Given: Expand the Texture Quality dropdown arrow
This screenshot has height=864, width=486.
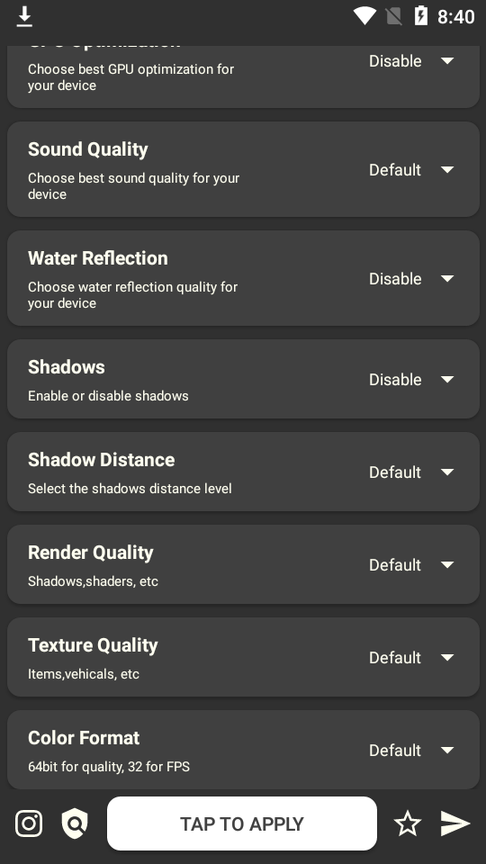Looking at the screenshot, I should click(x=447, y=657).
